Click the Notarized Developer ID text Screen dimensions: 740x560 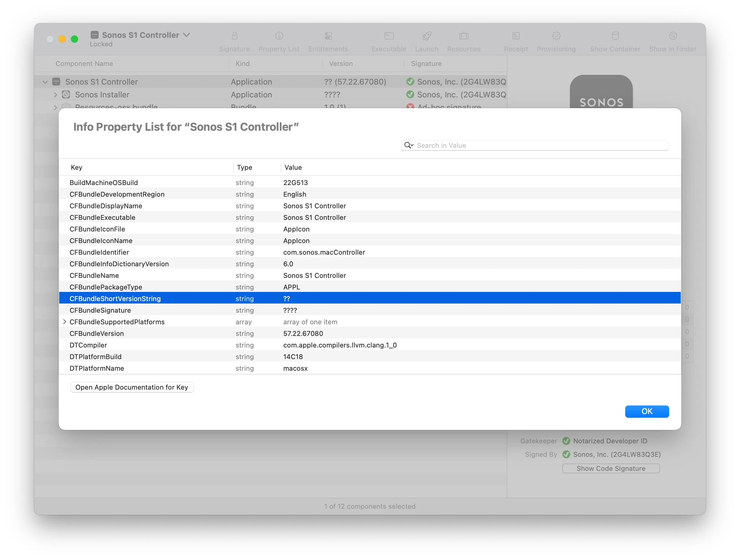pyautogui.click(x=610, y=441)
